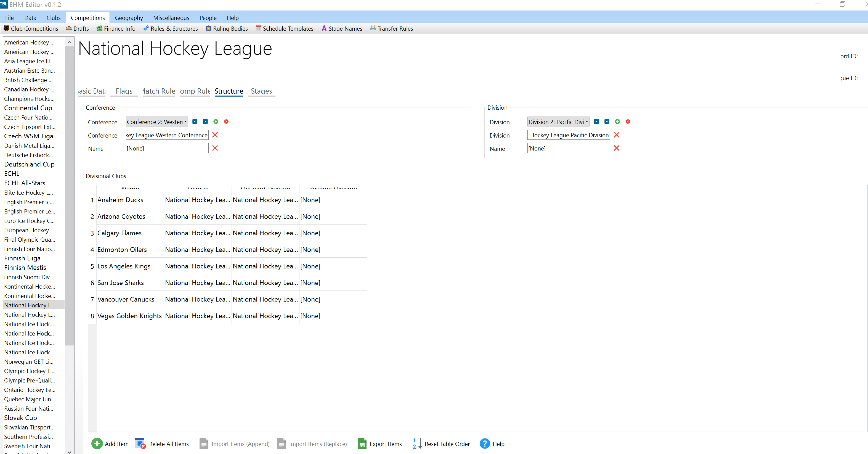Select Vegas Golden Knights row

click(227, 316)
